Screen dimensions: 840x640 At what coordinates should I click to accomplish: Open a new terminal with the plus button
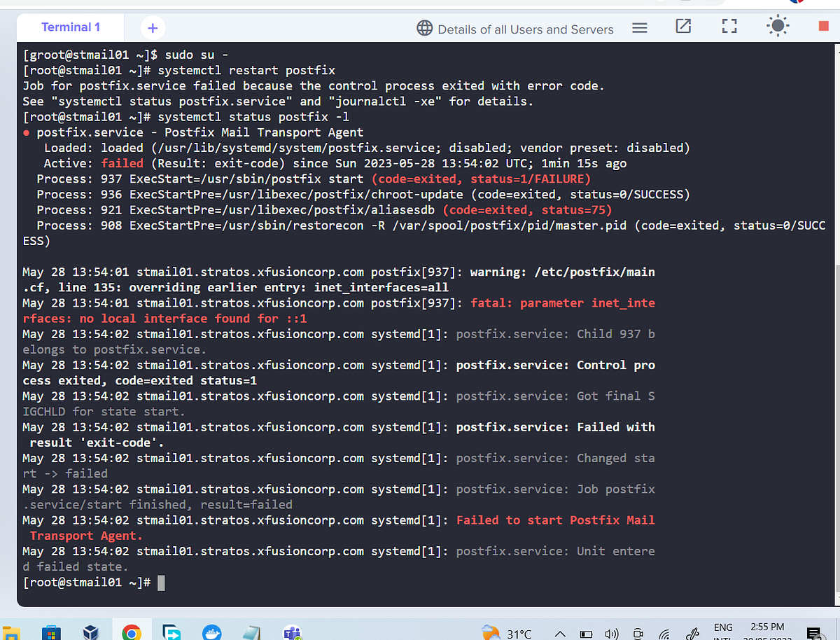[x=153, y=27]
